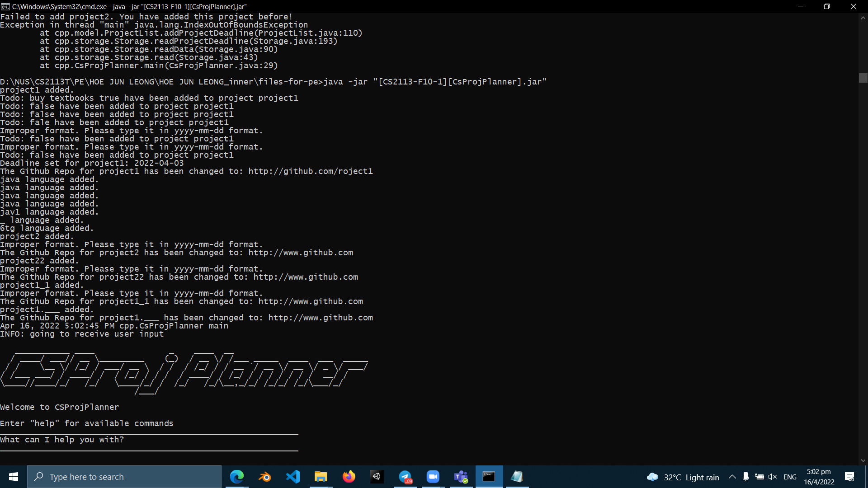Click the console vertical scrollbar thumb

click(x=863, y=78)
